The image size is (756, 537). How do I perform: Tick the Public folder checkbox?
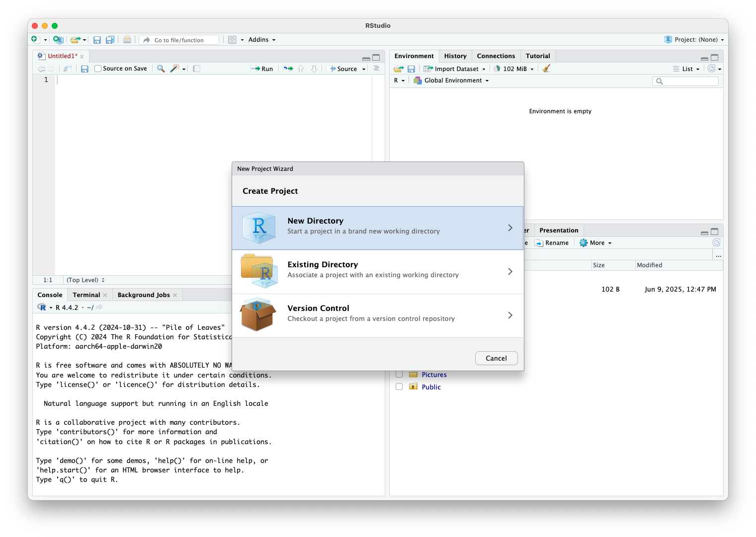point(399,386)
